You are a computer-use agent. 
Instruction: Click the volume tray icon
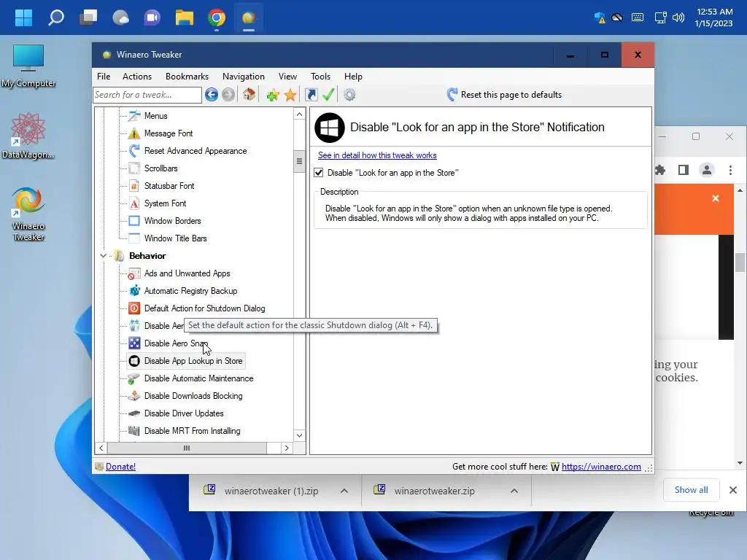[x=678, y=18]
